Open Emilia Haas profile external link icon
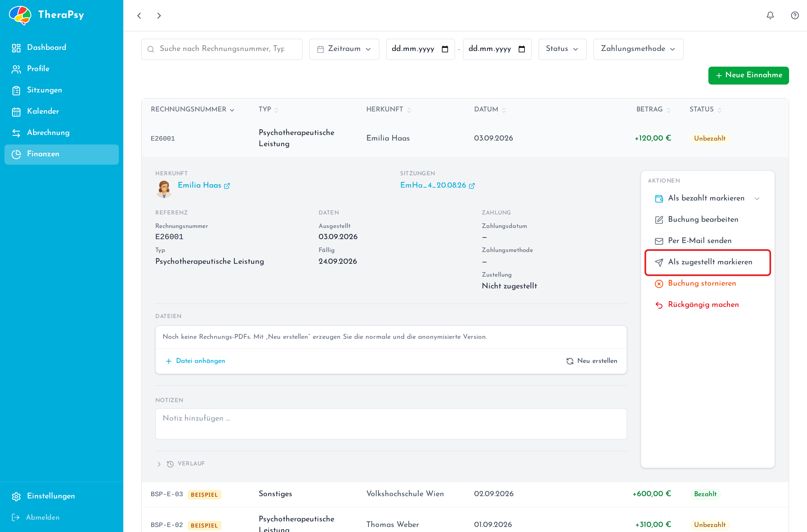This screenshot has width=807, height=532. point(227,186)
